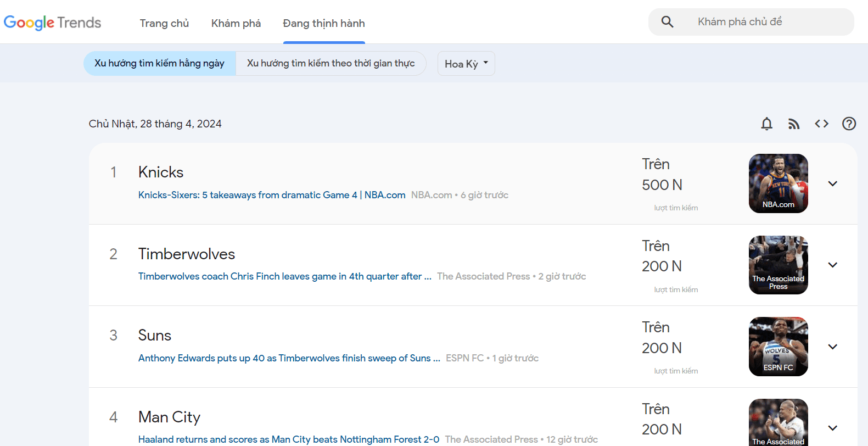Open Knicks-Sixers 5 takeaways article link
Screen dimensions: 868x446
pos(272,195)
